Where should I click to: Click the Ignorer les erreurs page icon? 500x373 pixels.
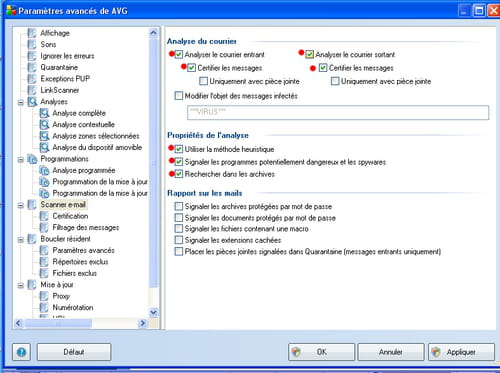(x=32, y=56)
